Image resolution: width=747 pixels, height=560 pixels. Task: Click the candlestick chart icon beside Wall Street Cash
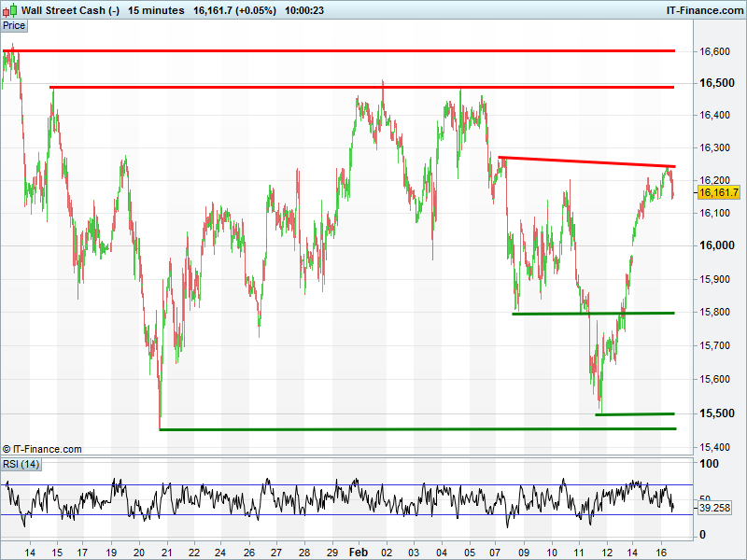click(x=10, y=10)
